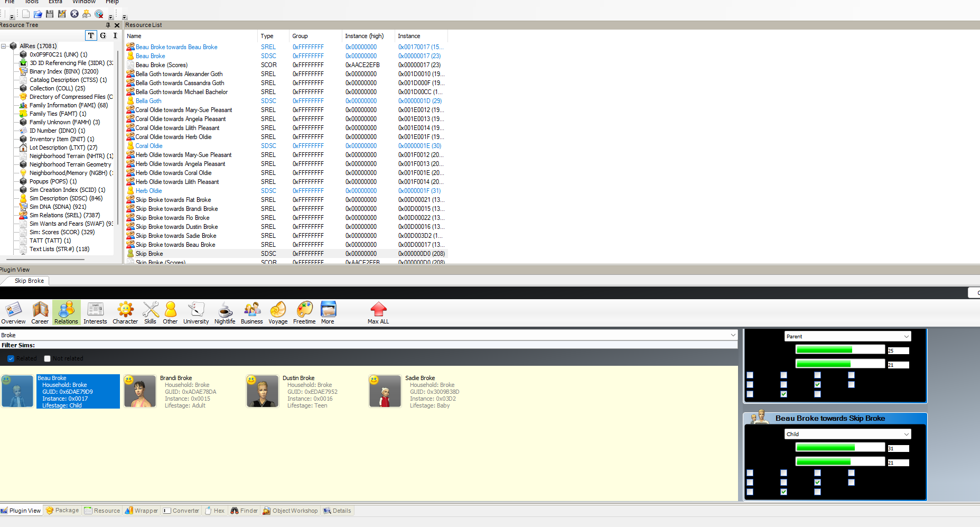Image resolution: width=980 pixels, height=527 pixels.
Task: Switch to the Hex tab
Action: pos(215,511)
